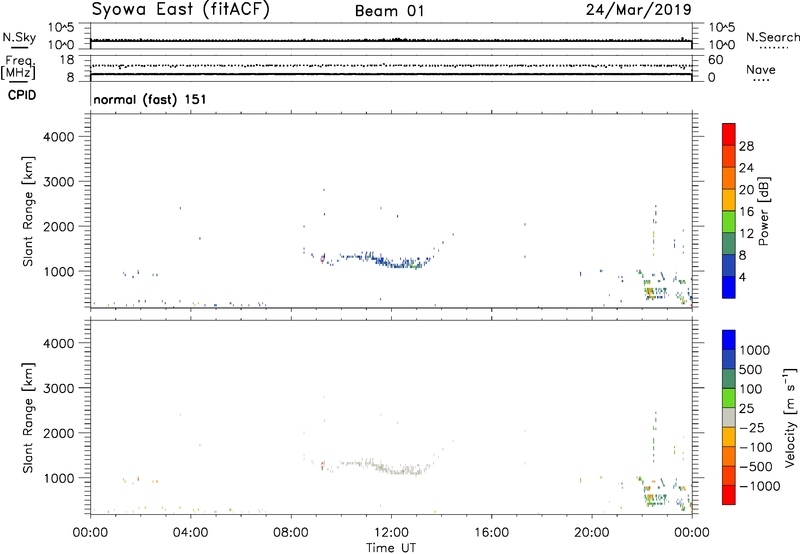800x554 pixels.
Task: Click the 'Slant Range [km]' label of the velocity panel
Action: pos(28,417)
